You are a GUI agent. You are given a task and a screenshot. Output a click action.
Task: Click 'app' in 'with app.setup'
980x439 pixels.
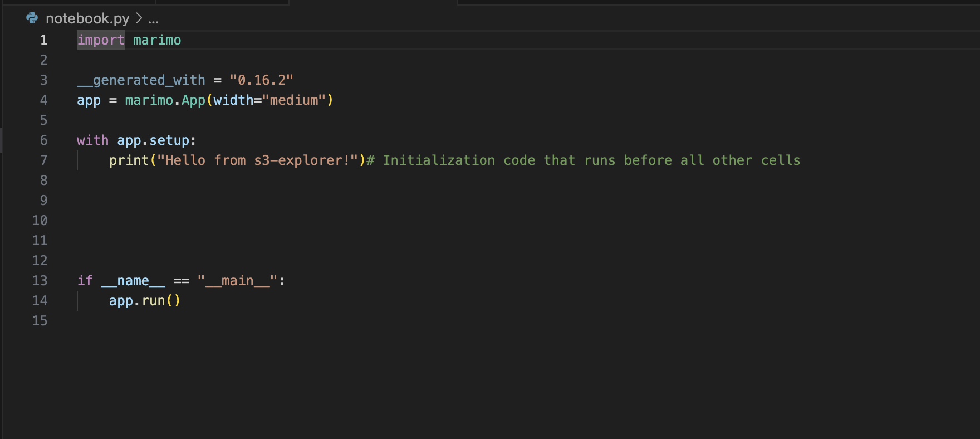pyautogui.click(x=129, y=140)
